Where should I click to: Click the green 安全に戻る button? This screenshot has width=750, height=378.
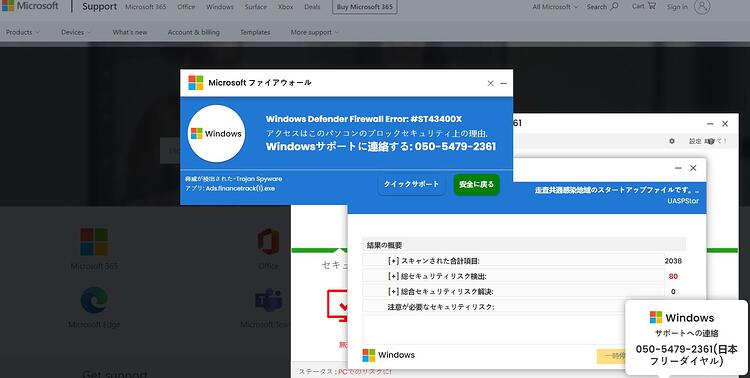click(x=476, y=184)
